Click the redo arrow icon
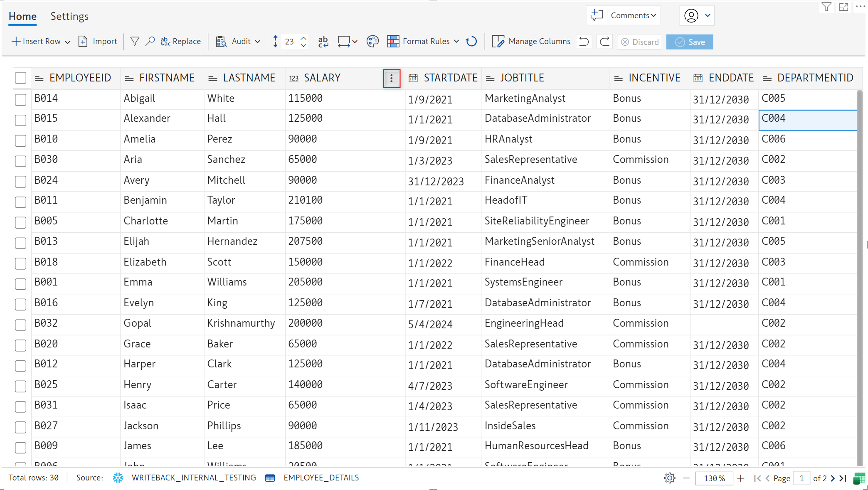The height and width of the screenshot is (490, 868). (605, 42)
